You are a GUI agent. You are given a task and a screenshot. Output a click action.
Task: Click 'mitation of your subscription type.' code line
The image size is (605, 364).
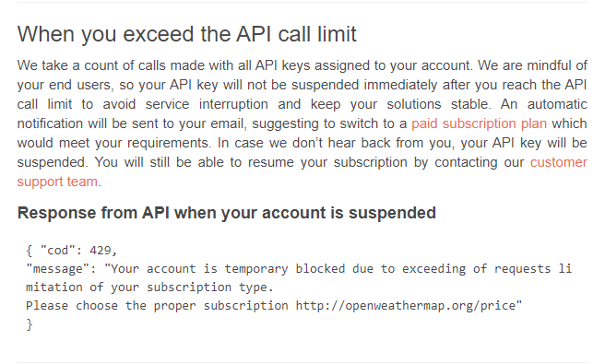click(149, 288)
